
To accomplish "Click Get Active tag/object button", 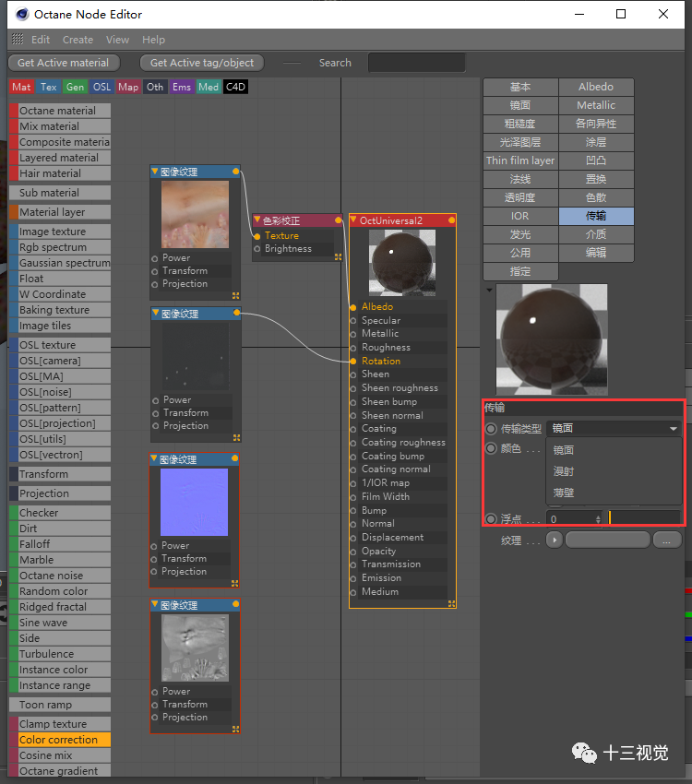I will 202,63.
